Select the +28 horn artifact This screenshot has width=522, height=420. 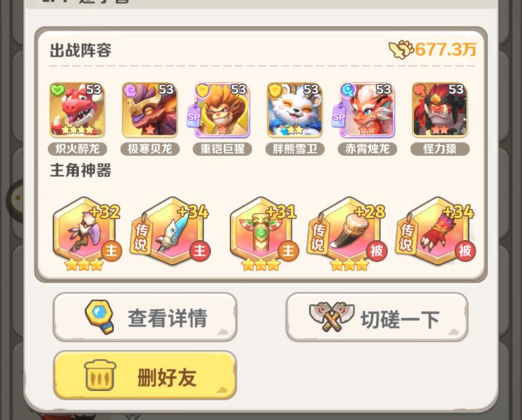click(349, 233)
